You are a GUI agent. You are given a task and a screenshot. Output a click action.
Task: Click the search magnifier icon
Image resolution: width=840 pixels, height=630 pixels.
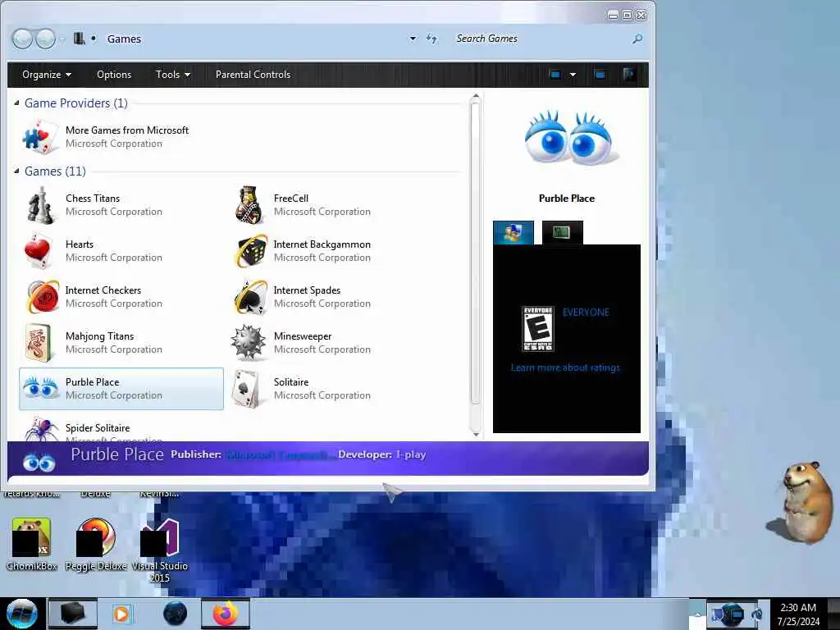pyautogui.click(x=637, y=39)
